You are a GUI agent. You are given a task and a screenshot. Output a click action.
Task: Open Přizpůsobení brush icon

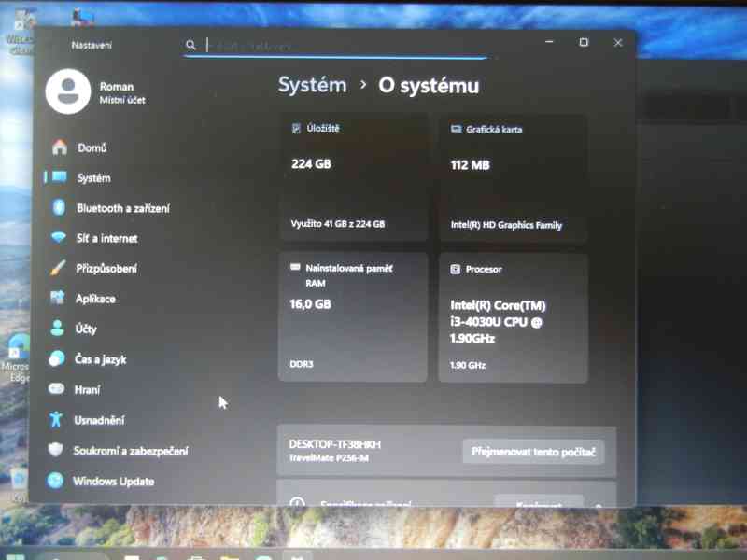58,268
